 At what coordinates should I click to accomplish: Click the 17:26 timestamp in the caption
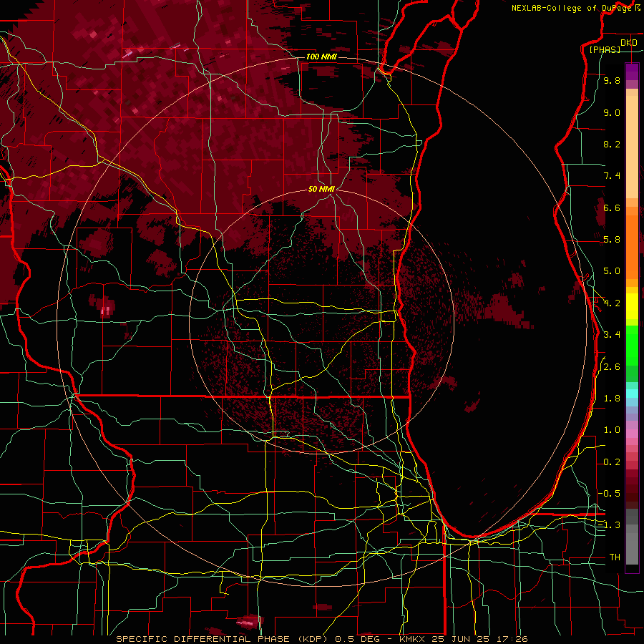pos(513,639)
